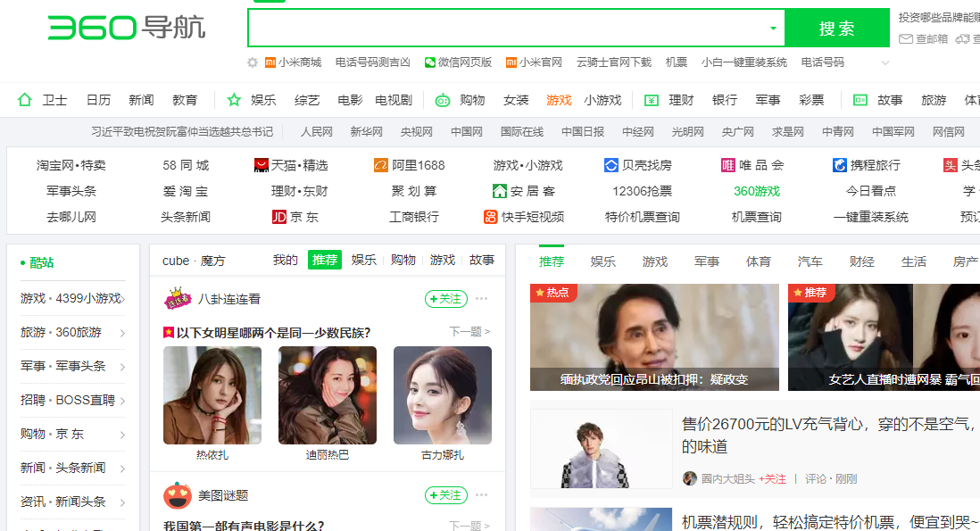Viewport: 980px width, 531px height.
Task: Open 天猫·精选 via Tmall icon
Action: (x=262, y=166)
